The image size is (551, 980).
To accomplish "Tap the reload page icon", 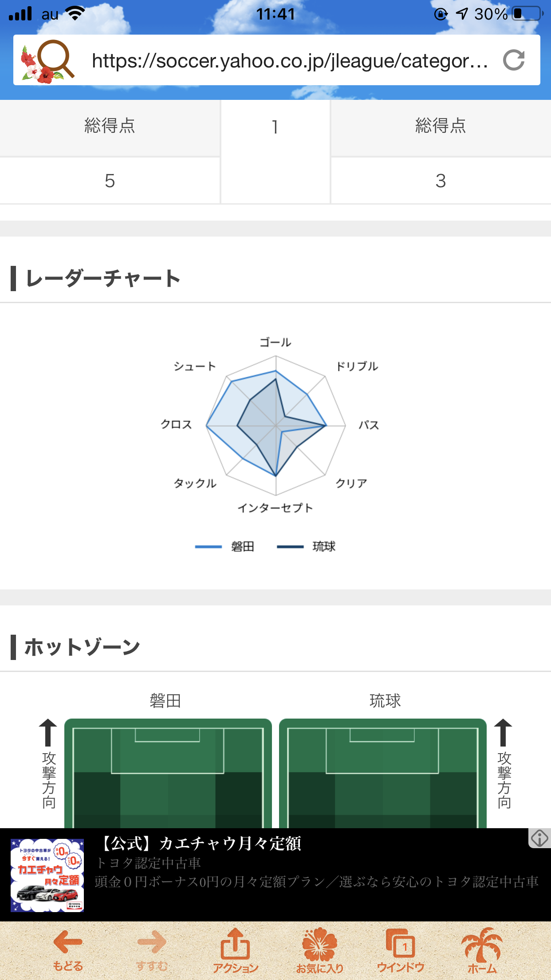I will click(x=514, y=60).
